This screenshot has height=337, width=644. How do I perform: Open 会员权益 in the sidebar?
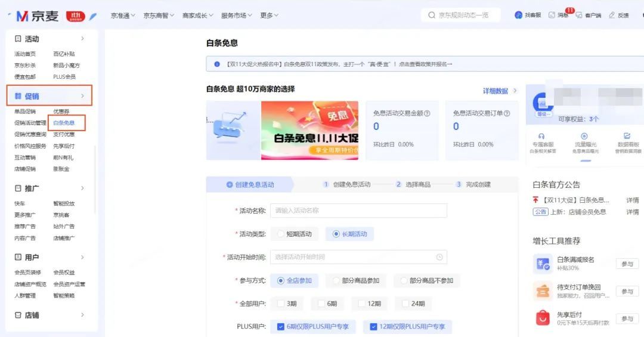tap(64, 273)
